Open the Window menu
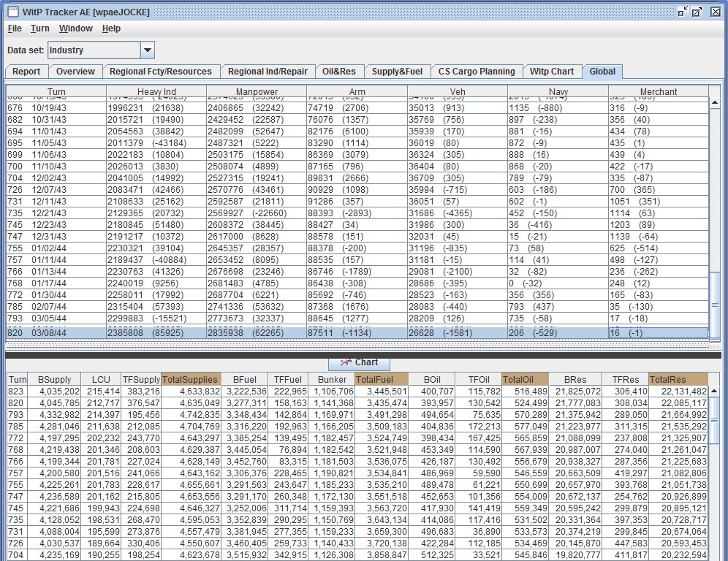 76,28
